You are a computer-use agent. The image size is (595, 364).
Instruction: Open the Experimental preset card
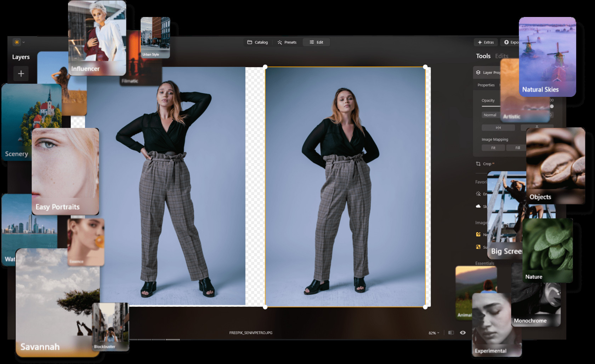coord(497,325)
